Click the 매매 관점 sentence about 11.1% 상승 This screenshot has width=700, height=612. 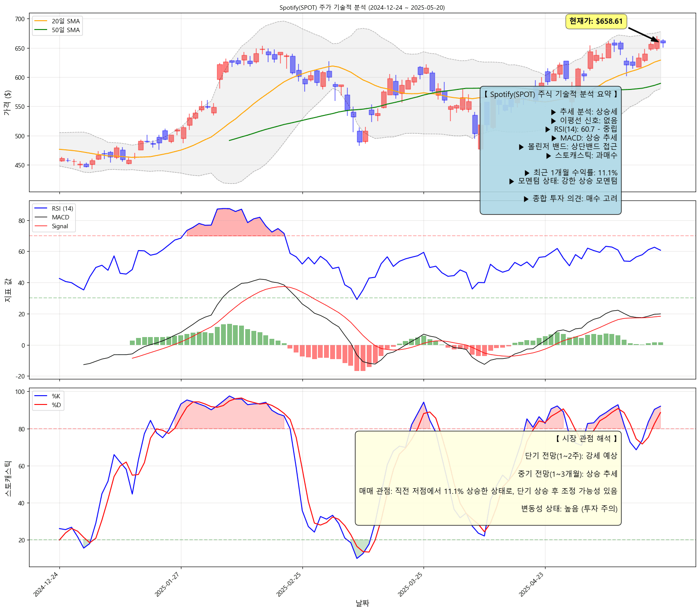point(488,491)
